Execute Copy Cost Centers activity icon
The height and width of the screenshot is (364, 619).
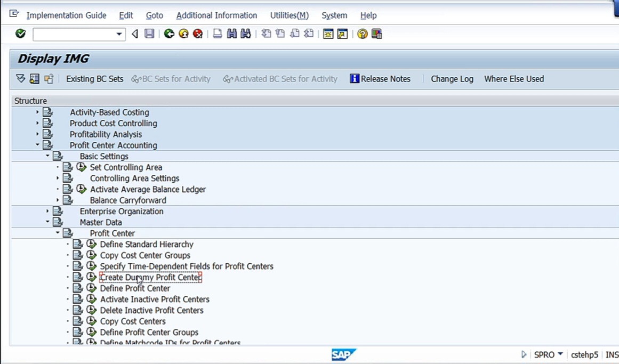click(91, 321)
